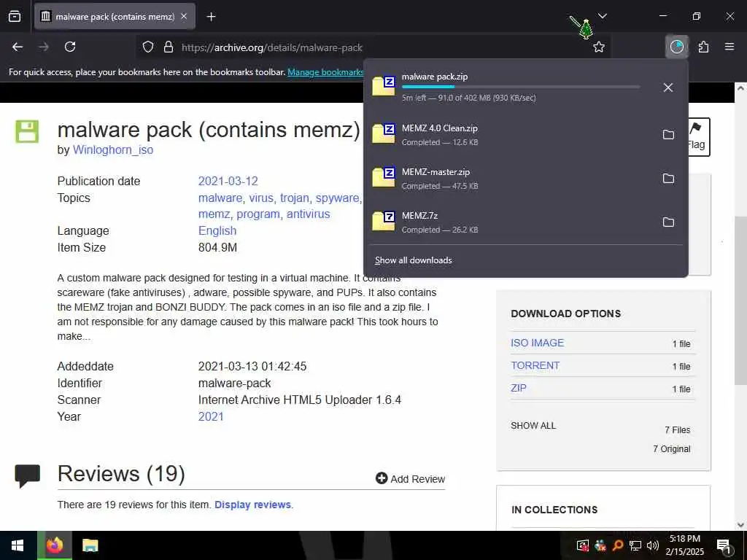Open tracking protection shield icon

click(x=148, y=47)
